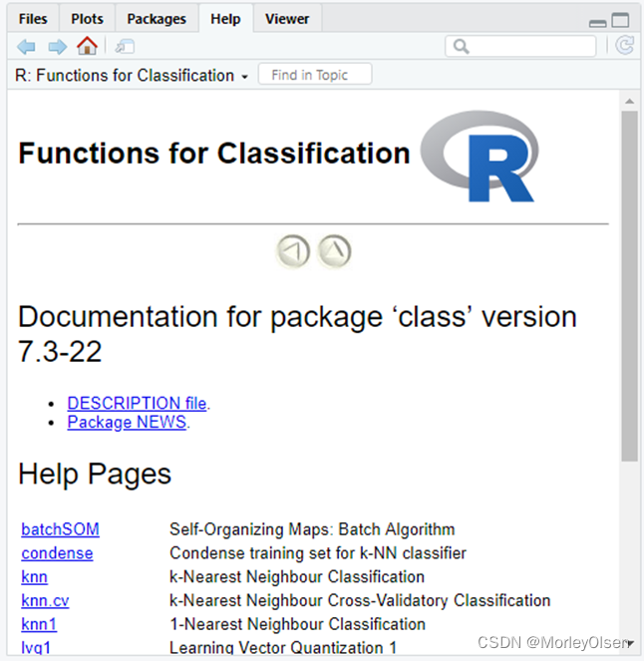Open the Package NEWS link
Viewport: 644px width, 661px height.
(127, 422)
